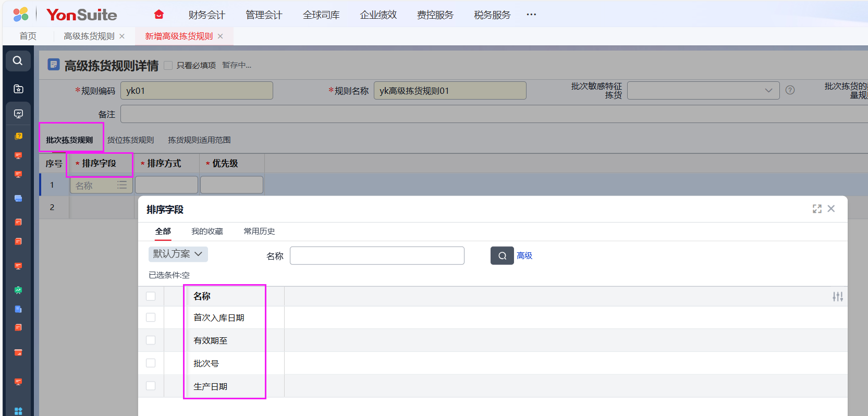This screenshot has height=416, width=868.
Task: Switch to the 我的收藏 tab
Action: click(x=207, y=231)
